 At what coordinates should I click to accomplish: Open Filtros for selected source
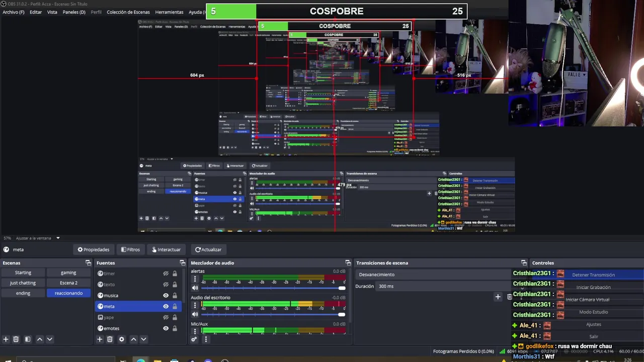coord(130,249)
